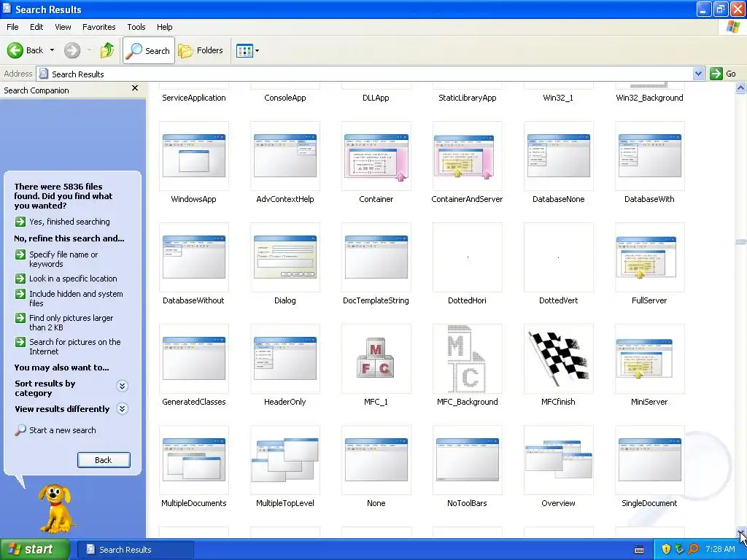This screenshot has height=560, width=747.
Task: Select the MiniServer thumbnail
Action: coord(649,359)
